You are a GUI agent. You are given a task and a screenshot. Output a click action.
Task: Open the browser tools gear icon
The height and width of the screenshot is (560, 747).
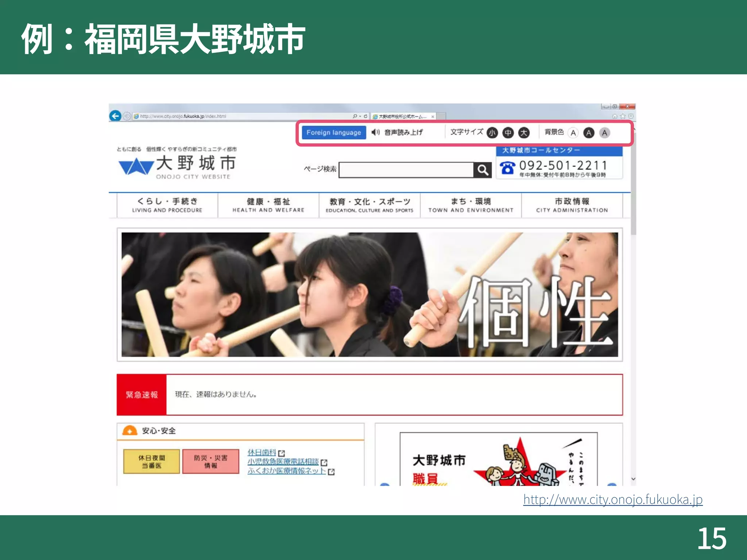point(631,116)
